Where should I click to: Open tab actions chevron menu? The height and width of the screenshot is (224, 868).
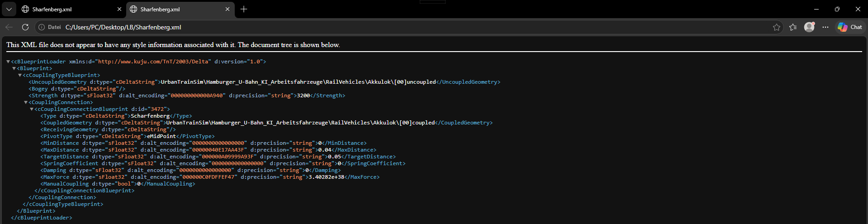9,9
